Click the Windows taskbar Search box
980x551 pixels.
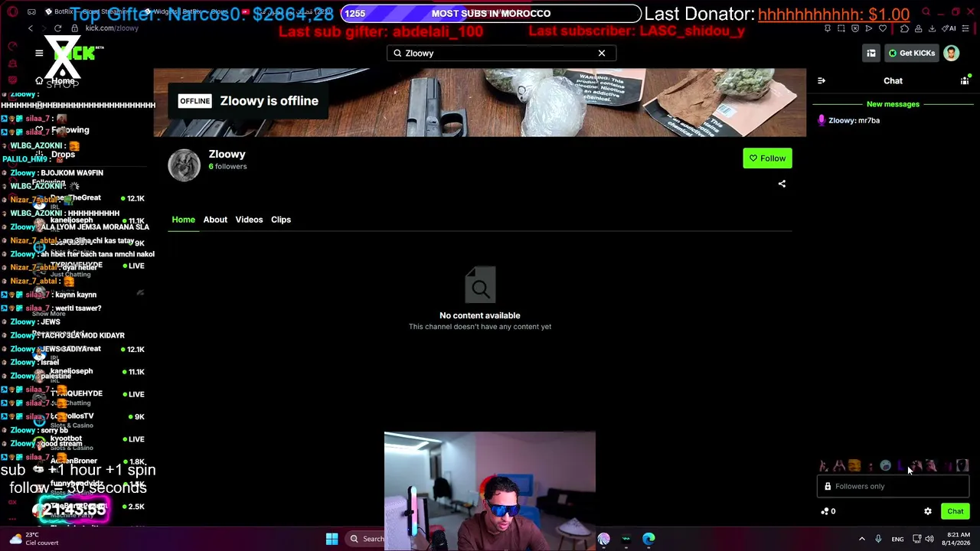(x=366, y=539)
